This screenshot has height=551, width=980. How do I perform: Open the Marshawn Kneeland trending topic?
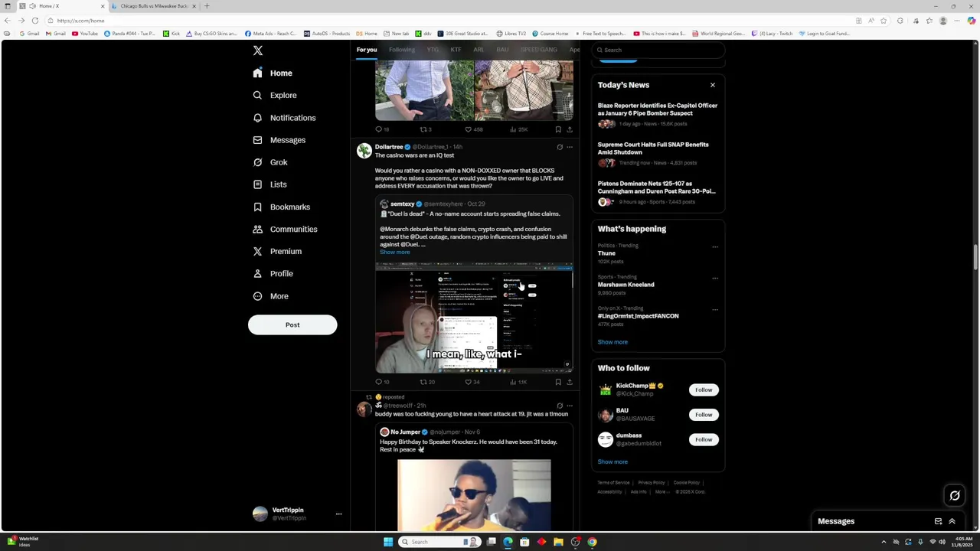[626, 285]
